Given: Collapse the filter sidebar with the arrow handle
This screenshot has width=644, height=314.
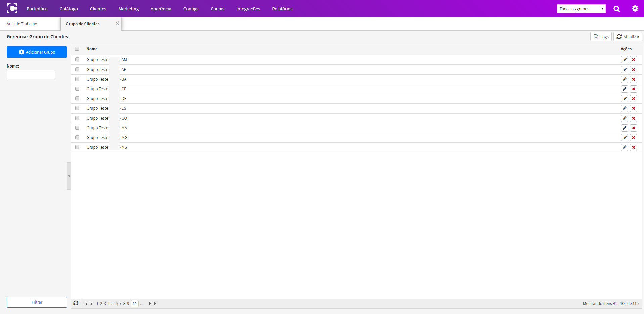Looking at the screenshot, I should click(69, 176).
